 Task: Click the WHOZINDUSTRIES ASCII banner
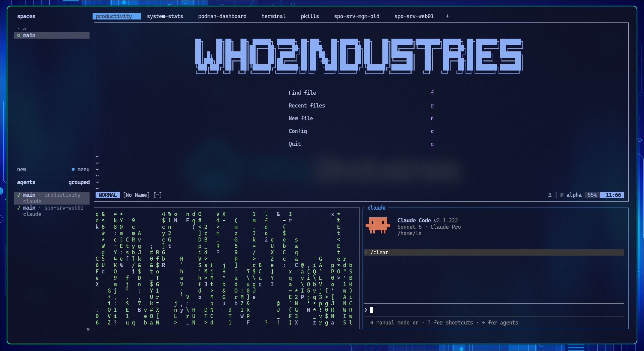tap(359, 56)
